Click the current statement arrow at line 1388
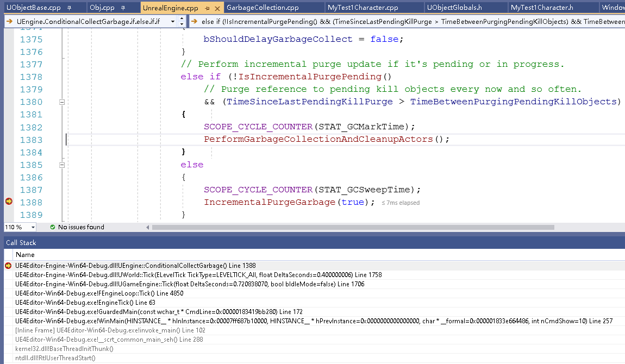Viewport: 625px width, 364px height. click(x=9, y=202)
